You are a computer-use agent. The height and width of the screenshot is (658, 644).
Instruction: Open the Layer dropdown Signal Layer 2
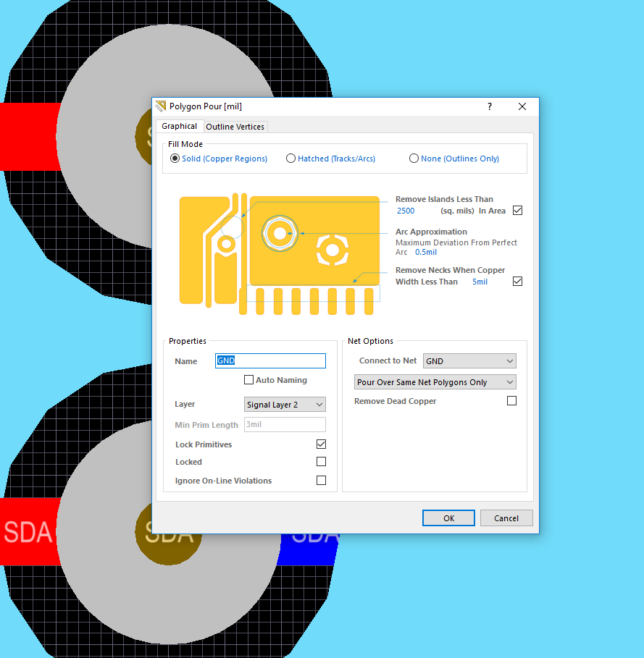tap(285, 405)
